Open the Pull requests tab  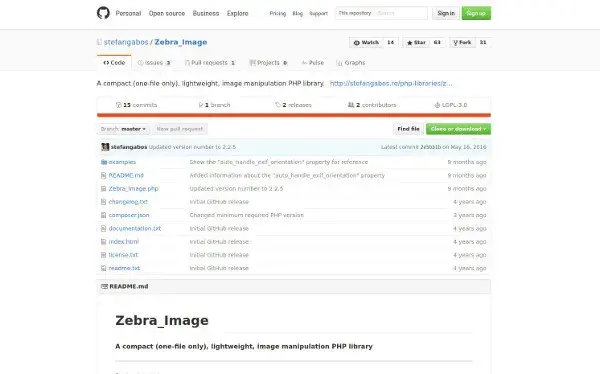(x=210, y=63)
